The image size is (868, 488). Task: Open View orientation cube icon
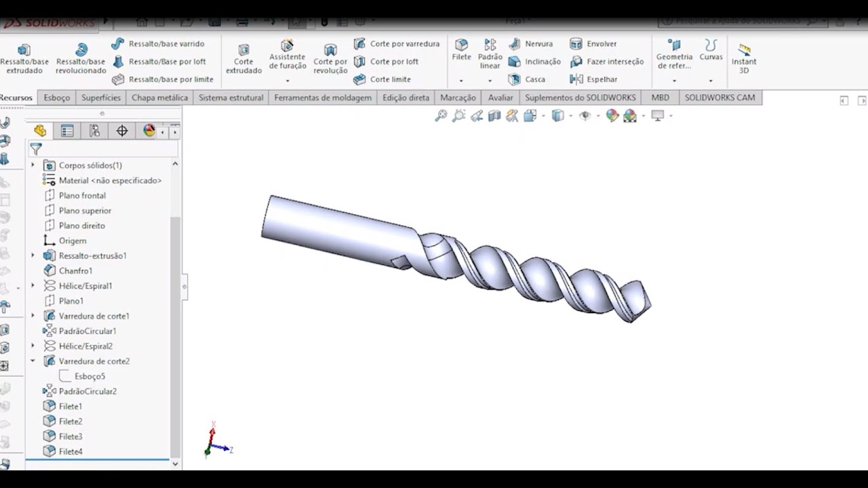(x=530, y=116)
